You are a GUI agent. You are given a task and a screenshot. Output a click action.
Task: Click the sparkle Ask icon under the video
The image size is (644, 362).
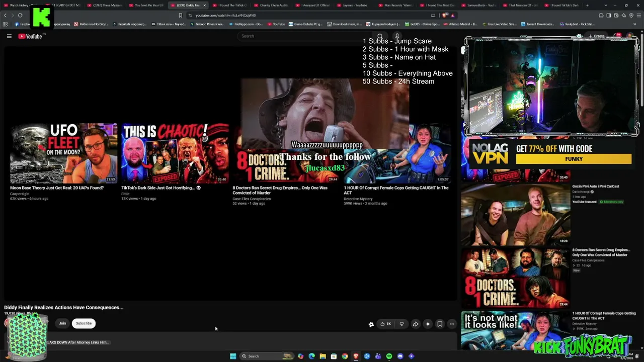tap(428, 324)
